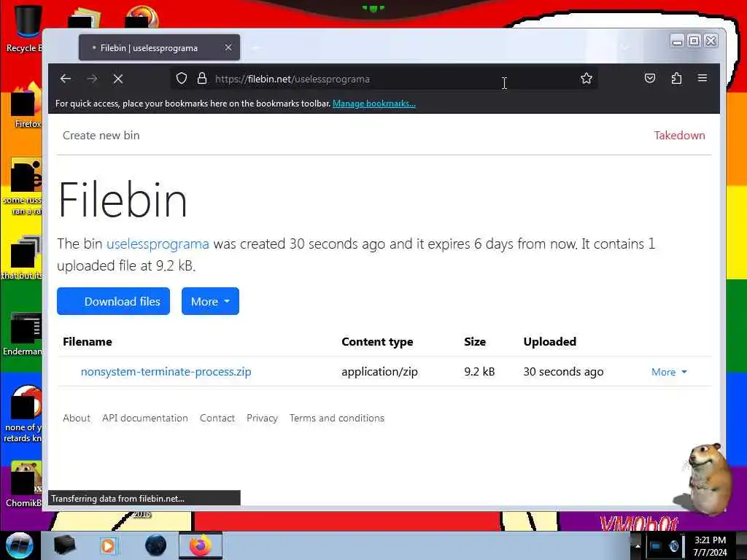Click the Windows Start orb
This screenshot has height=560, width=747.
point(19,545)
